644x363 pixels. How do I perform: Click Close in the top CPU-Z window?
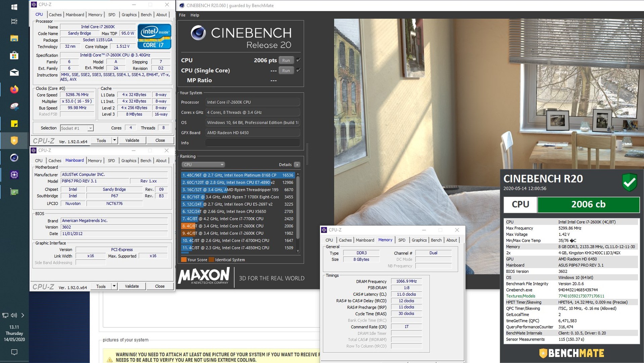click(160, 140)
